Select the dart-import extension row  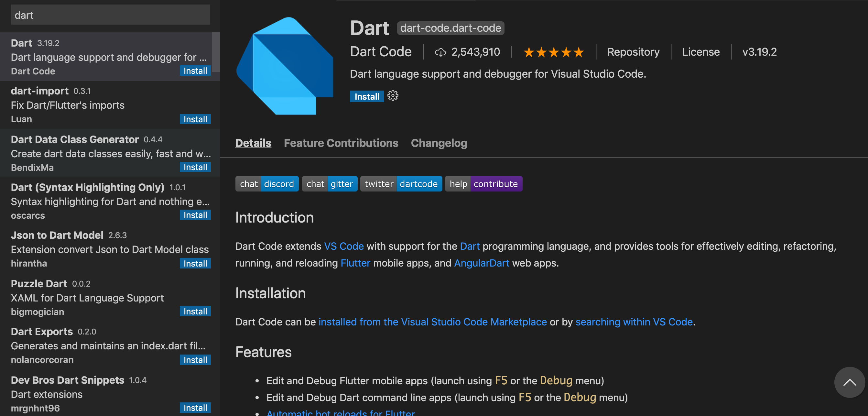coord(110,105)
